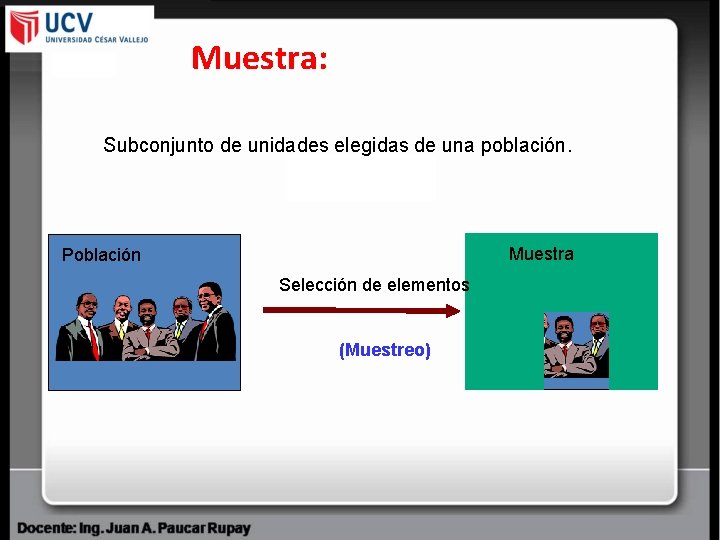Click the blue '(Muestreo)' text
Screen dimensions: 720x540
coord(385,350)
